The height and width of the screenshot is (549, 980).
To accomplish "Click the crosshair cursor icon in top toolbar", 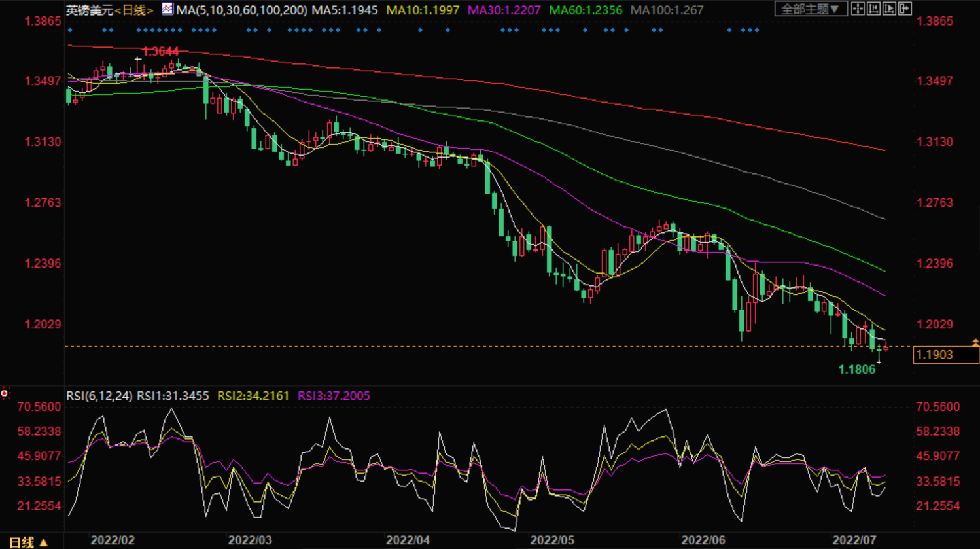I will 858,9.
